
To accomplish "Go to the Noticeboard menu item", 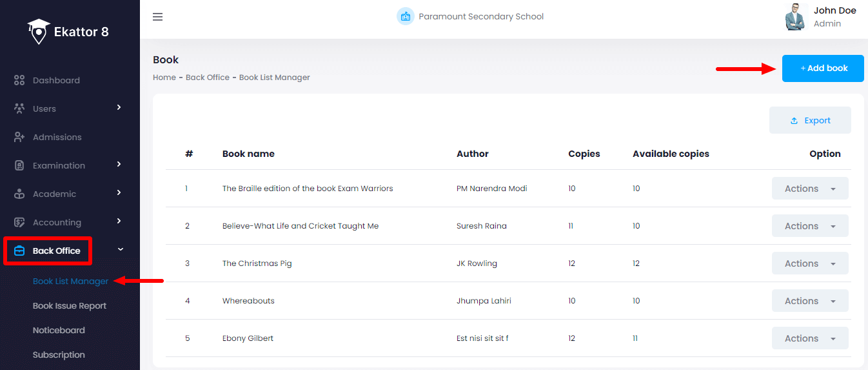I will pyautogui.click(x=59, y=331).
